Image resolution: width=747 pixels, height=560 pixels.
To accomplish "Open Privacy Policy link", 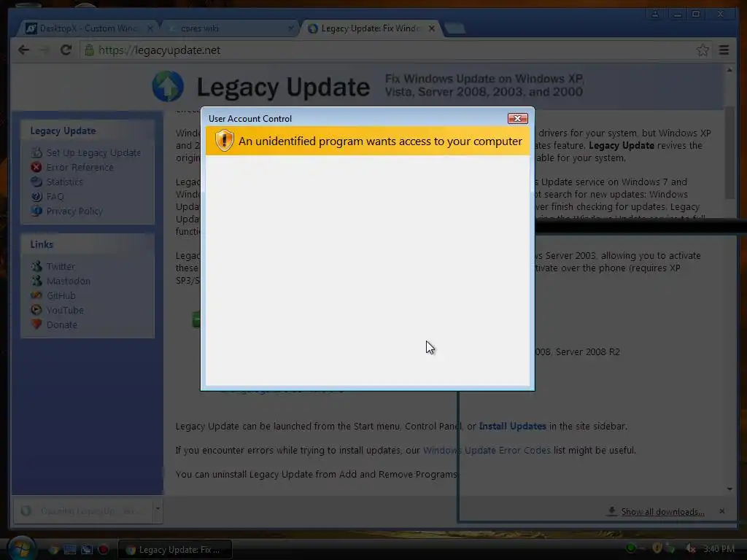I will tap(74, 211).
